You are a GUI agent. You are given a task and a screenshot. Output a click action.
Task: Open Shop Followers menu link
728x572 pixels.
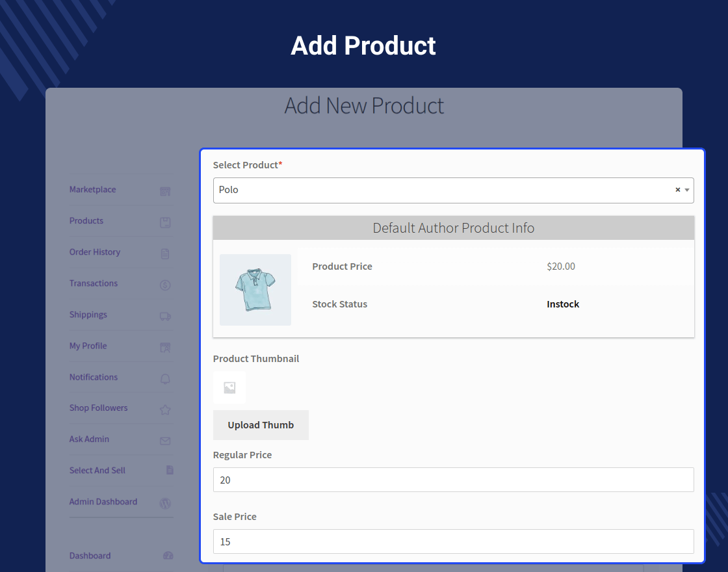(98, 408)
